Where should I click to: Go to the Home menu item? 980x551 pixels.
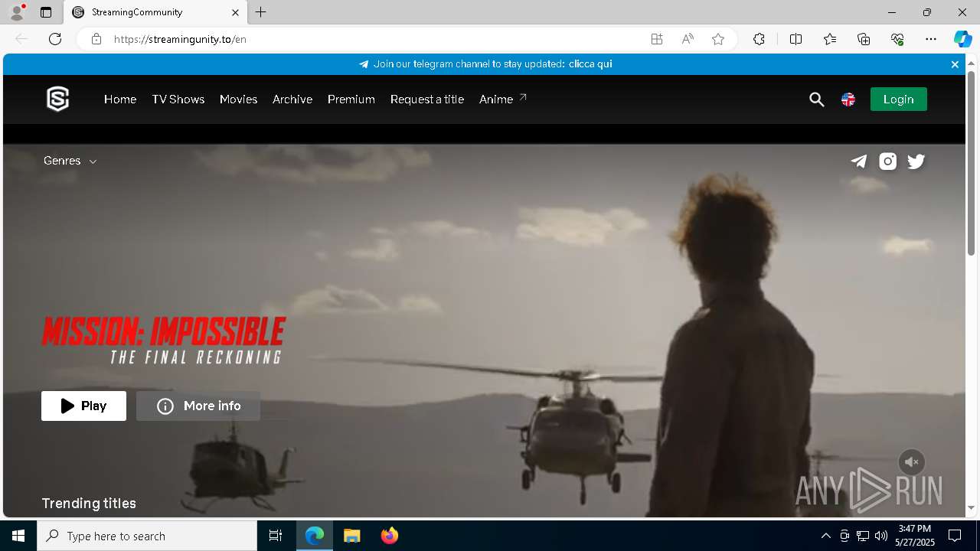coord(120,99)
